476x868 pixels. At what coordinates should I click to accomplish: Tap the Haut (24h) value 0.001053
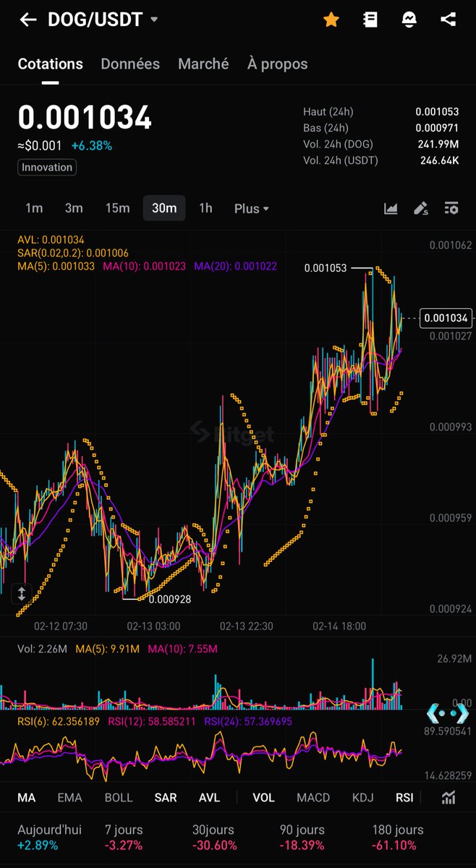[x=437, y=112]
